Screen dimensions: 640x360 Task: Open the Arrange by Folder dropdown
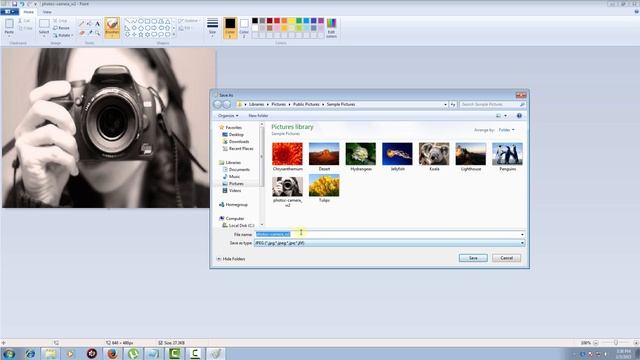(x=507, y=130)
